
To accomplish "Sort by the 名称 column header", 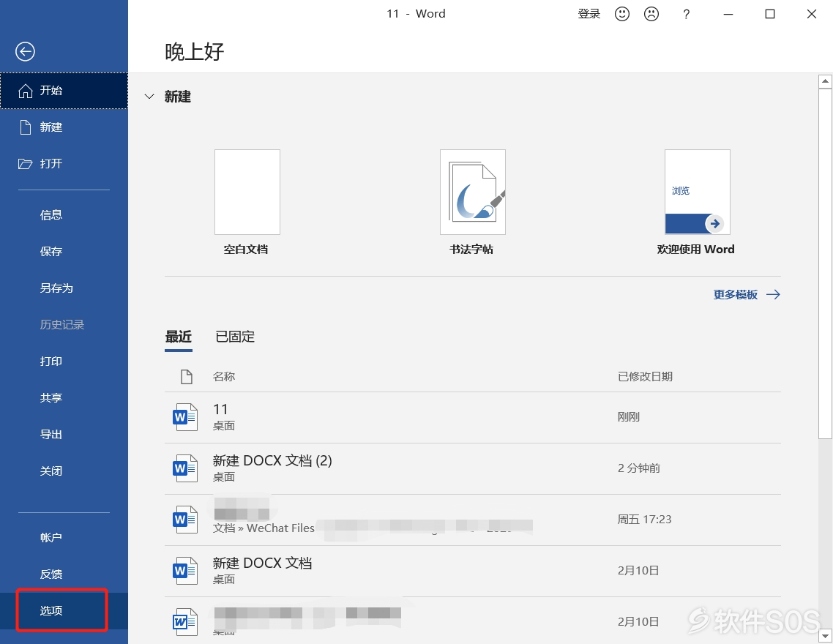I will 224,377.
